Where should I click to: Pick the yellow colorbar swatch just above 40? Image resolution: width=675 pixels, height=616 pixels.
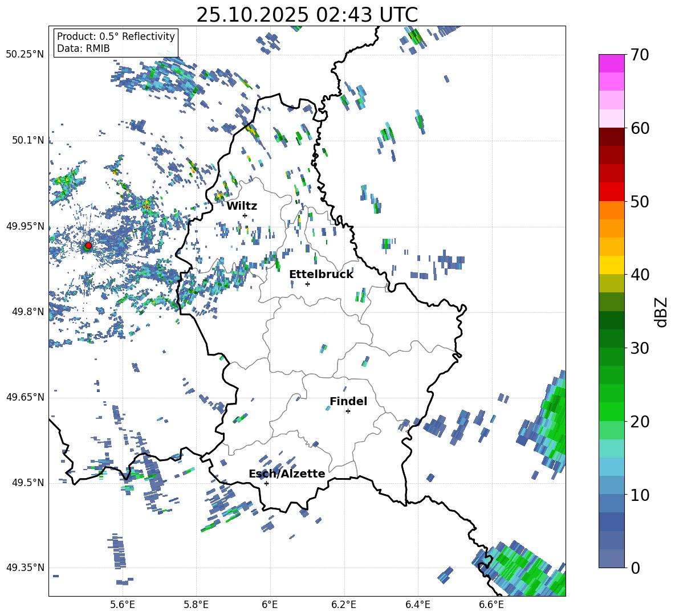(x=611, y=265)
